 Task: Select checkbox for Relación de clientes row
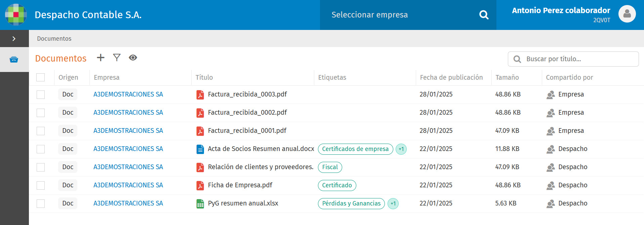tap(41, 167)
